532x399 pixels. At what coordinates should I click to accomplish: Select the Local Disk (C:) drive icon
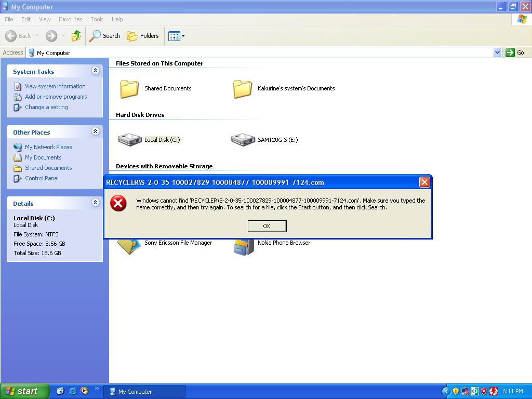(x=129, y=139)
